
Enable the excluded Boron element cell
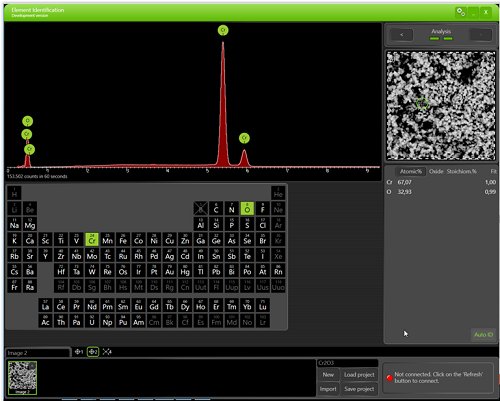pos(201,208)
